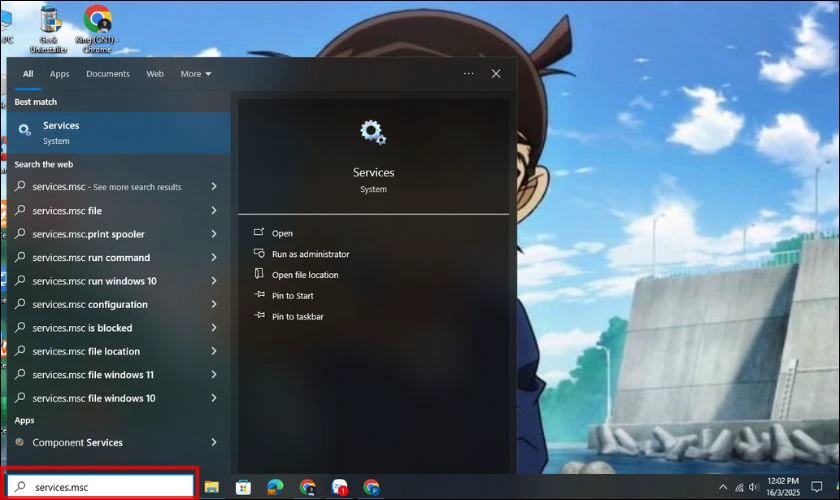Expand arrow for 'services.msc run windows 10'
This screenshot has height=500, width=840.
(214, 280)
